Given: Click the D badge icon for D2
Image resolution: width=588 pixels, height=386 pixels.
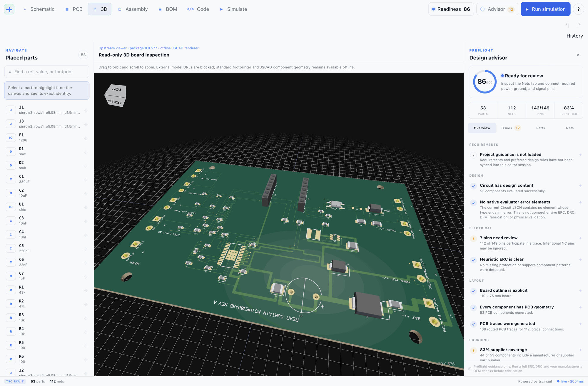Looking at the screenshot, I should (x=11, y=165).
